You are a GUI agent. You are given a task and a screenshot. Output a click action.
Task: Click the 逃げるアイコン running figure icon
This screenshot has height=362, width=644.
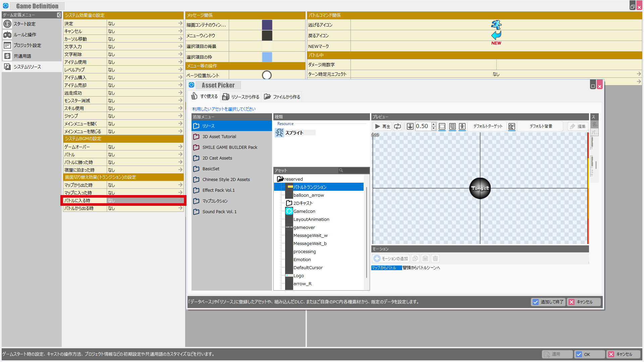click(496, 25)
